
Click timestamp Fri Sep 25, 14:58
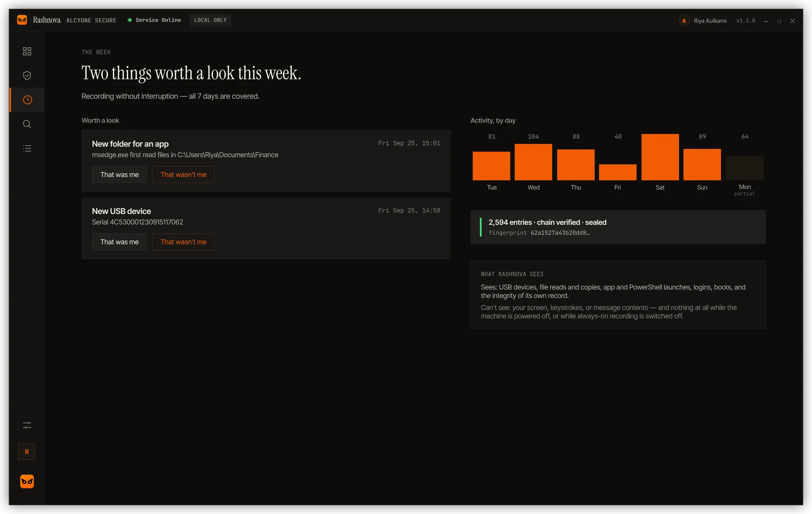[409, 211]
